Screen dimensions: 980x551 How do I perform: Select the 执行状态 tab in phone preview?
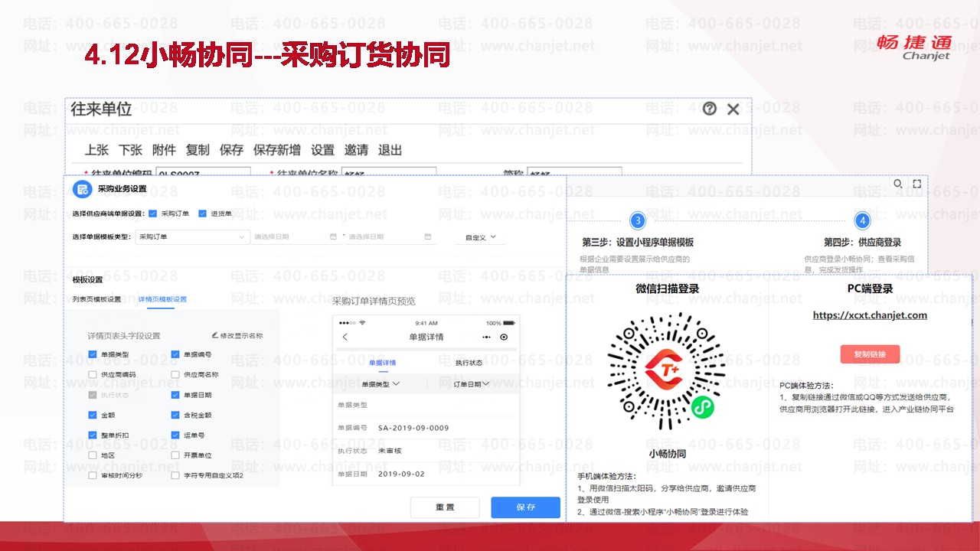click(469, 362)
